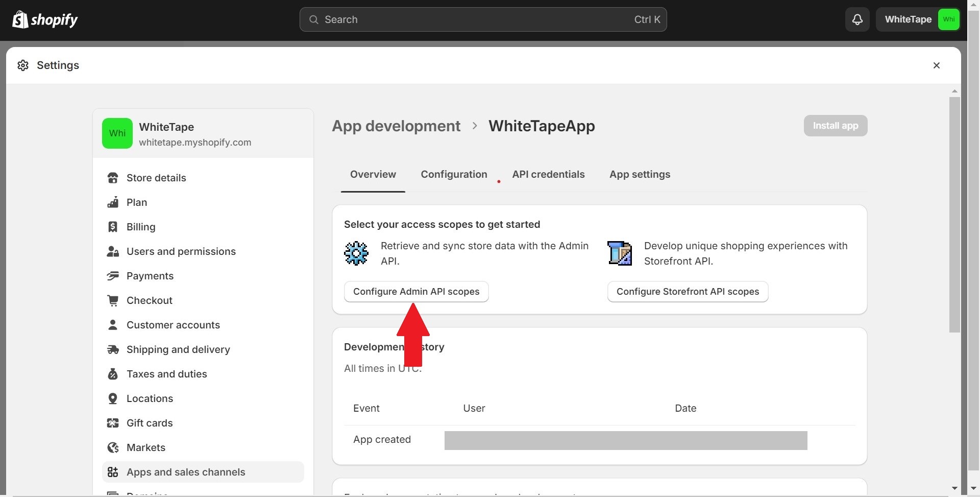Go to Checkout settings
The height and width of the screenshot is (497, 980).
tap(203, 300)
